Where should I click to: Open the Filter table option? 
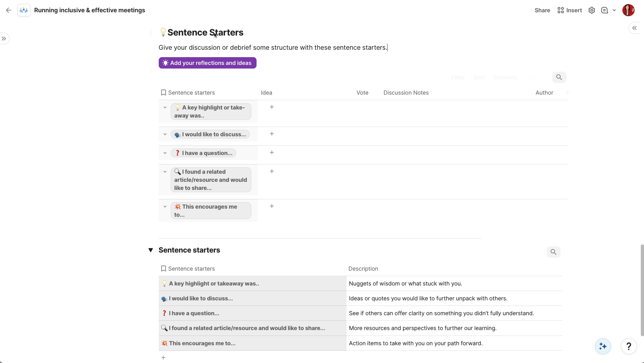tap(458, 78)
